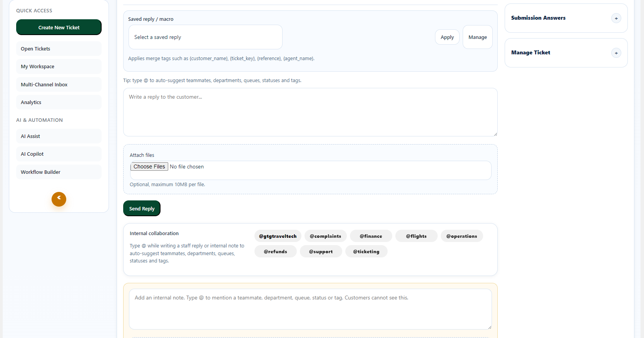Open AI Assist
The width and height of the screenshot is (644, 338).
(59, 136)
